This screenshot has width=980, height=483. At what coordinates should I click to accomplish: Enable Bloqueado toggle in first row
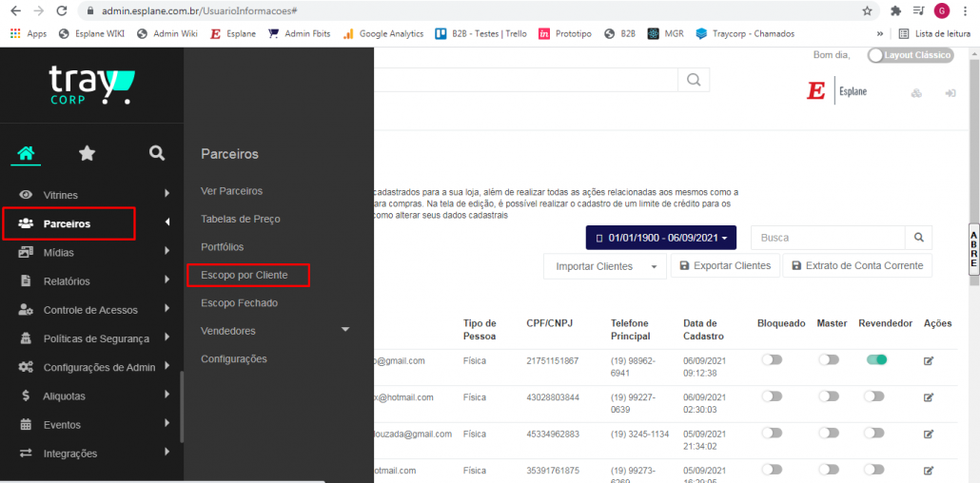(x=772, y=360)
